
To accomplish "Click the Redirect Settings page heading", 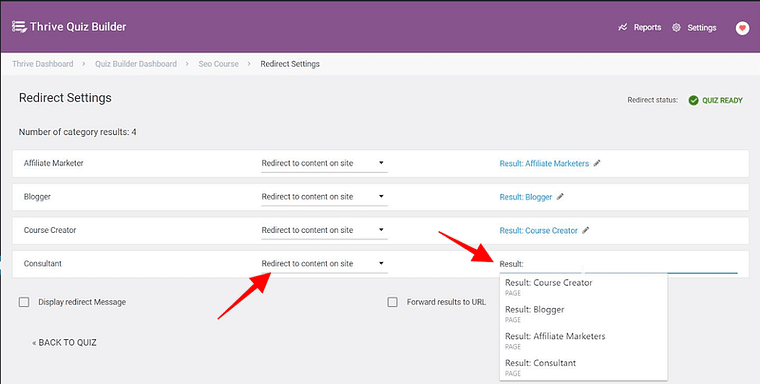I will (x=65, y=98).
